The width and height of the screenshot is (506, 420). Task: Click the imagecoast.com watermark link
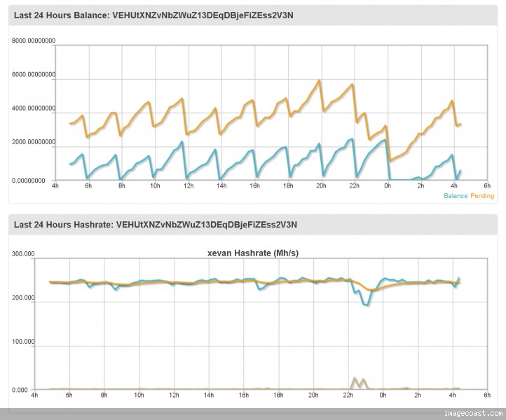[473, 414]
